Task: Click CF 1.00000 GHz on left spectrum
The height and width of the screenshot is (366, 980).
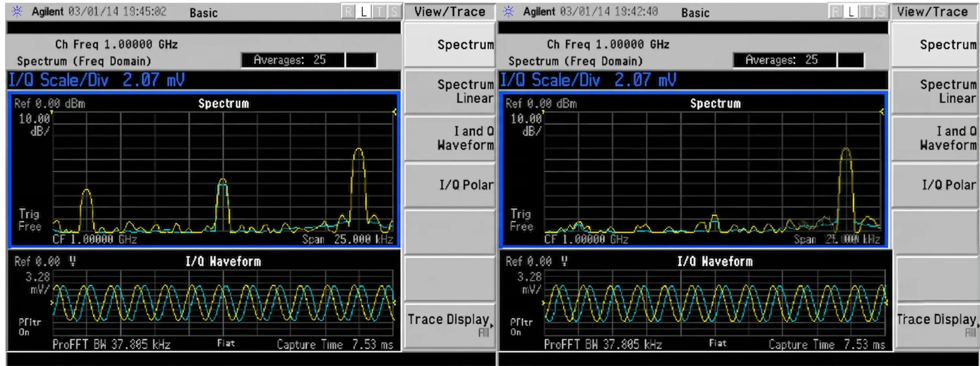Action: point(95,239)
